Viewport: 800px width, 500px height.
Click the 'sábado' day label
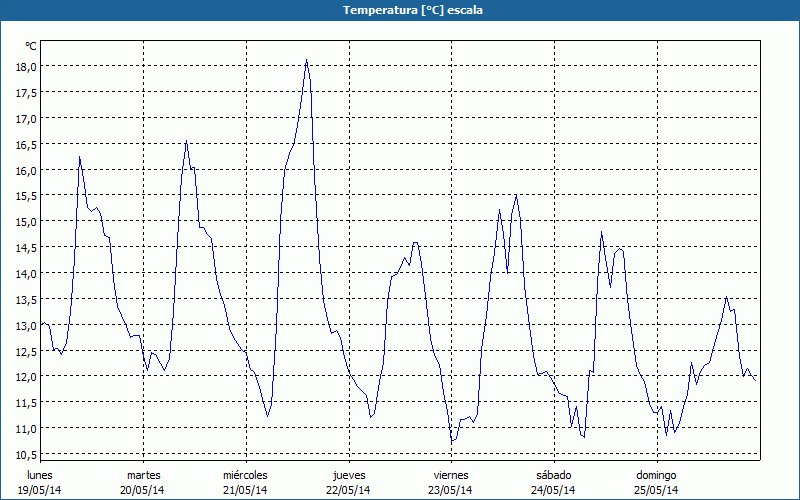pos(553,475)
